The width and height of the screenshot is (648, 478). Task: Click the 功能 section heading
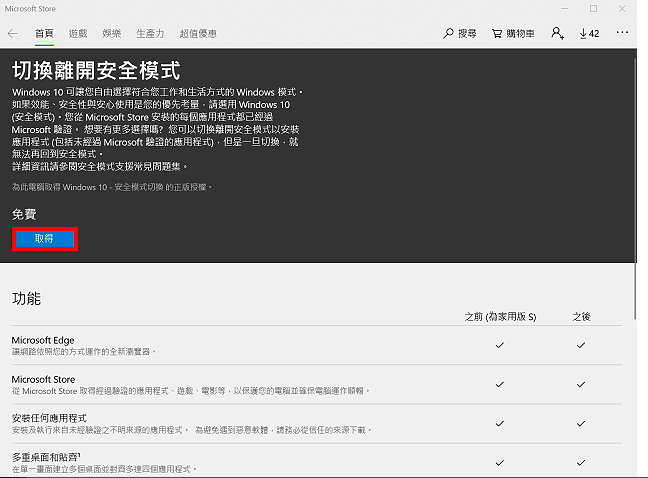tap(26, 298)
